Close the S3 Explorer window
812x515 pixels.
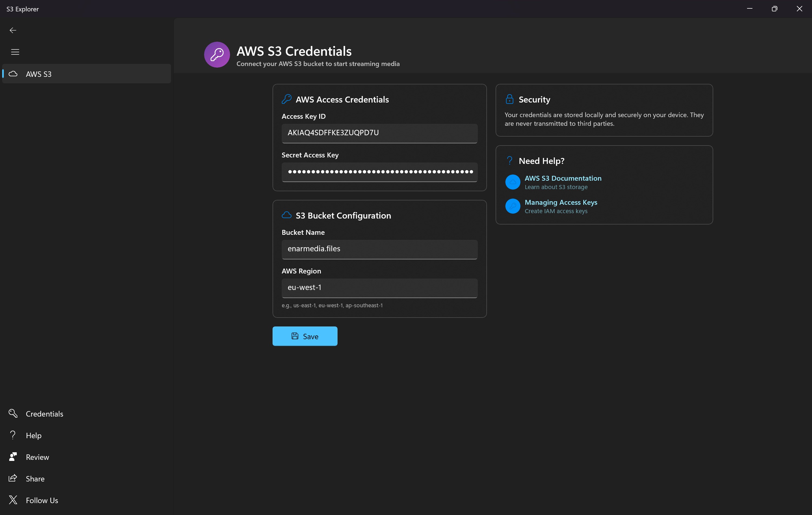(799, 9)
